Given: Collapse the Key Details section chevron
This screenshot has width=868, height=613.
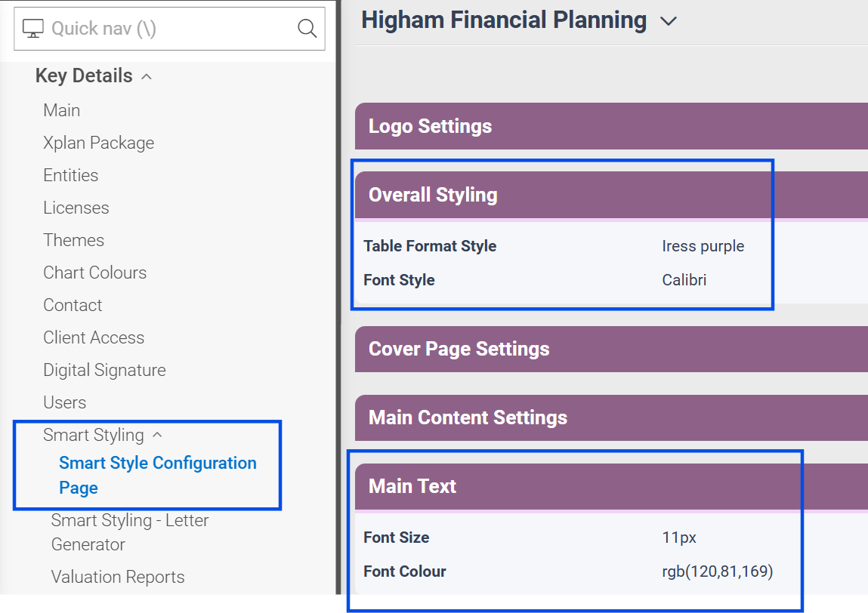Looking at the screenshot, I should [x=147, y=76].
